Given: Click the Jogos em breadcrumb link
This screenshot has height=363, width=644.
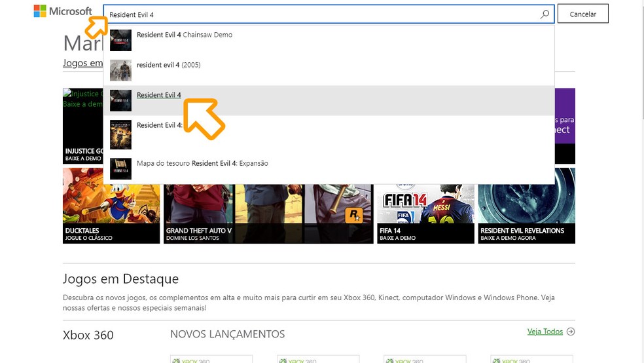Looking at the screenshot, I should pos(83,63).
